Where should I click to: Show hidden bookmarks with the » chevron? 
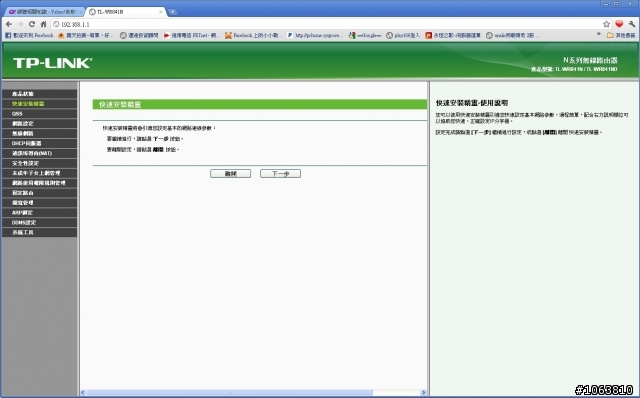tap(599, 35)
